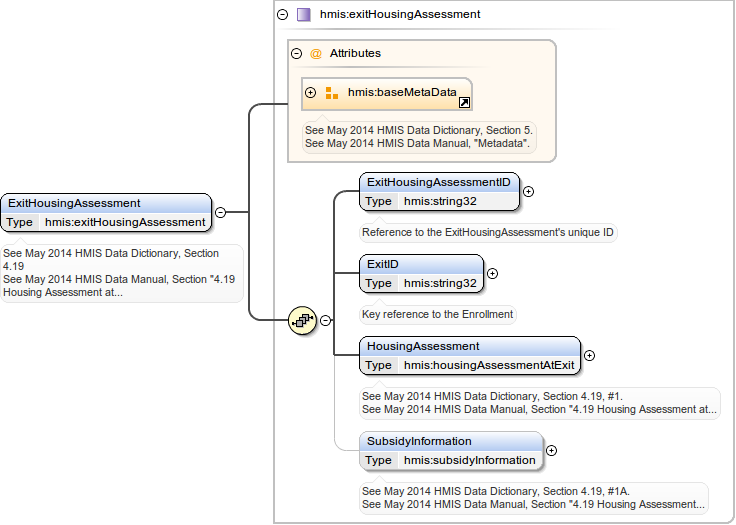Collapse the Attributes section
The image size is (736, 525).
coord(296,53)
